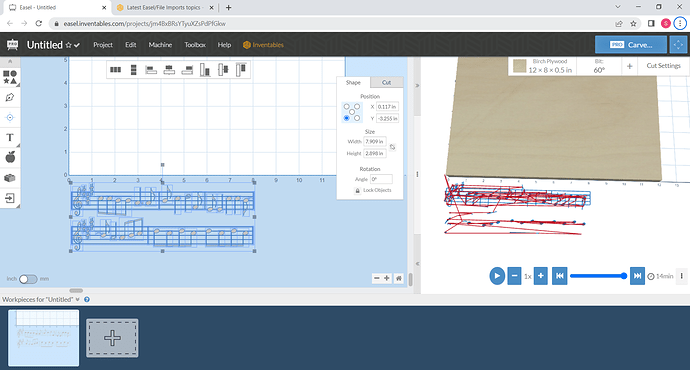Click the lock aspect ratio icon
690x370 pixels.
tap(392, 147)
